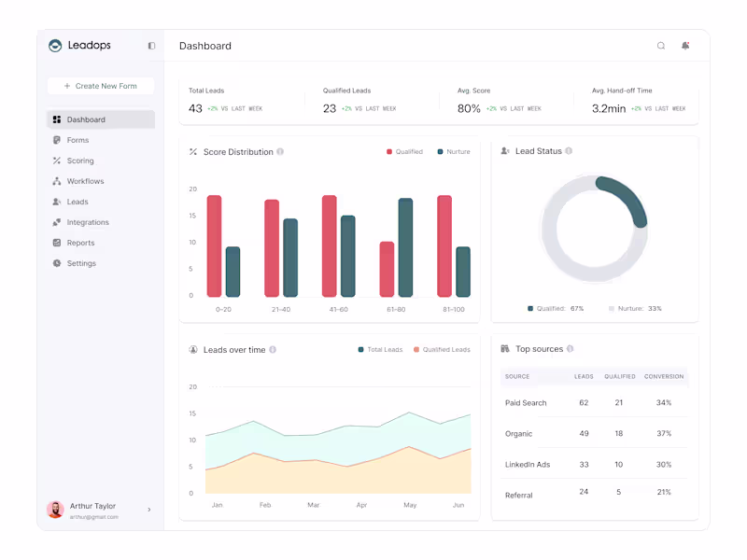The height and width of the screenshot is (560, 747).
Task: Expand the Arthur Taylor account chevron
Action: click(149, 510)
